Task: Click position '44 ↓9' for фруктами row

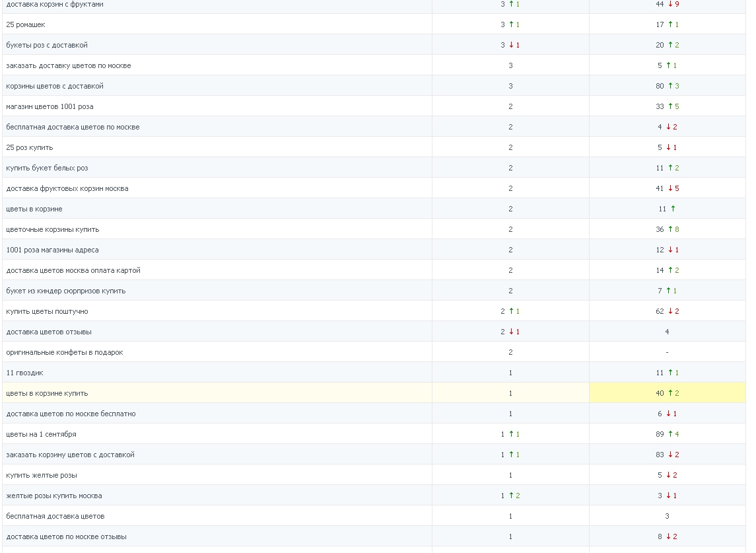Action: tap(668, 5)
